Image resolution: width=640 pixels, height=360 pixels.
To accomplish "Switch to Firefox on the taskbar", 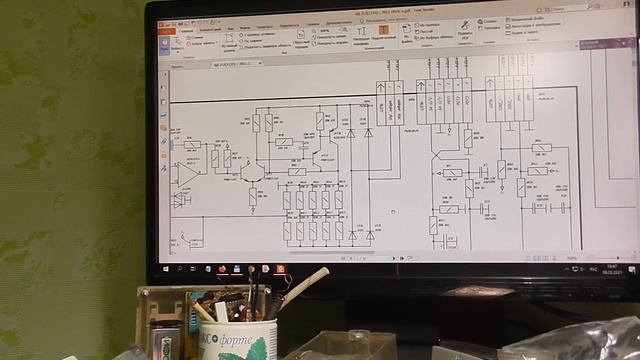I will tap(222, 269).
